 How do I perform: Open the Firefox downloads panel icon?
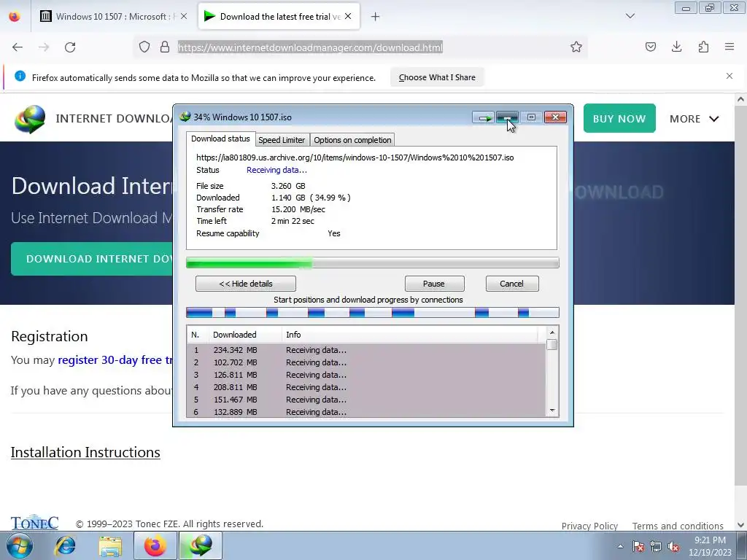click(x=676, y=47)
